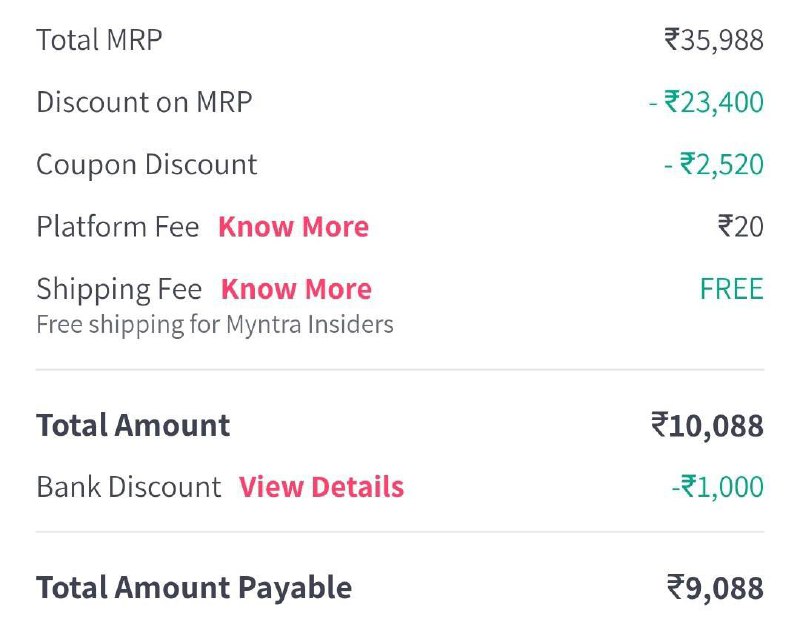Select the Shipping Fee label
Screen dimensions: 800x639
click(119, 289)
